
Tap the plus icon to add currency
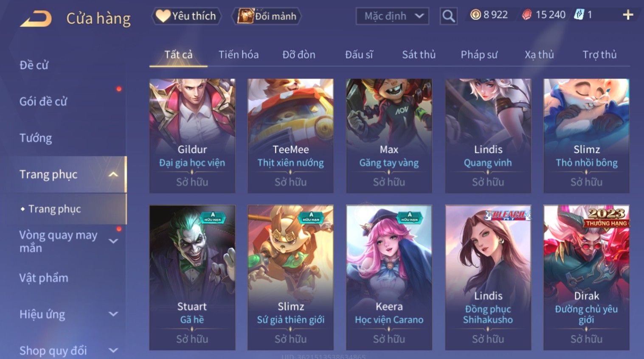628,15
